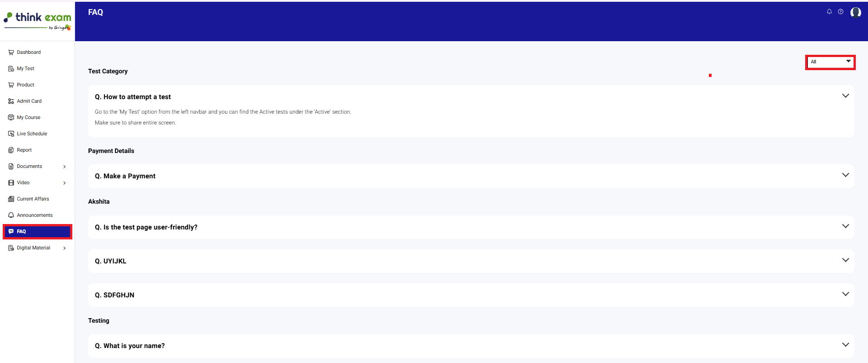Click the Think Exam logo
Screen dimensions: 868x363
tap(38, 20)
